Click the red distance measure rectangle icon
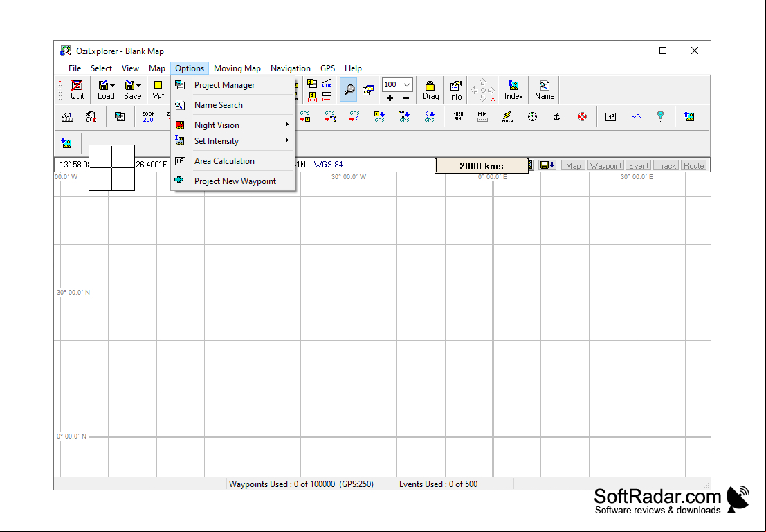The image size is (766, 532). [327, 96]
